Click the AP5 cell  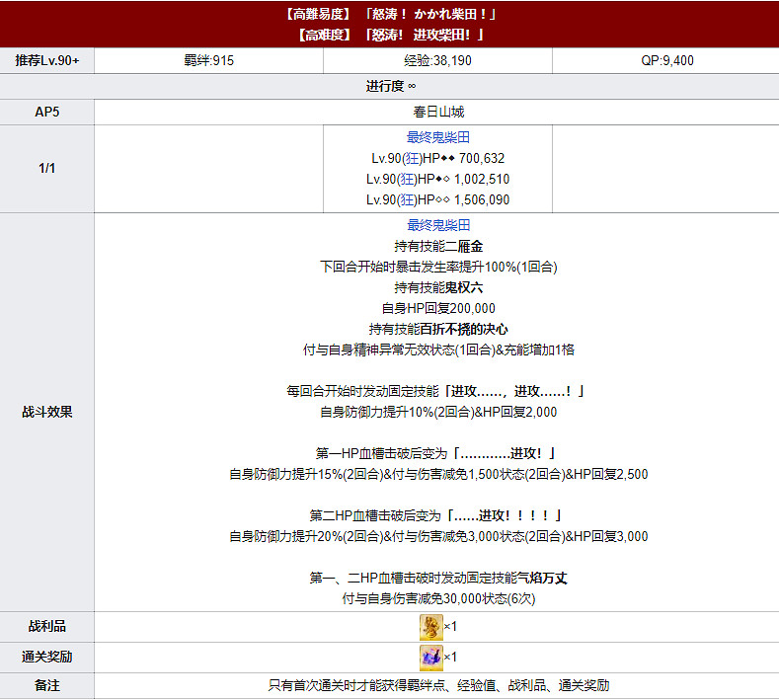coord(47,112)
